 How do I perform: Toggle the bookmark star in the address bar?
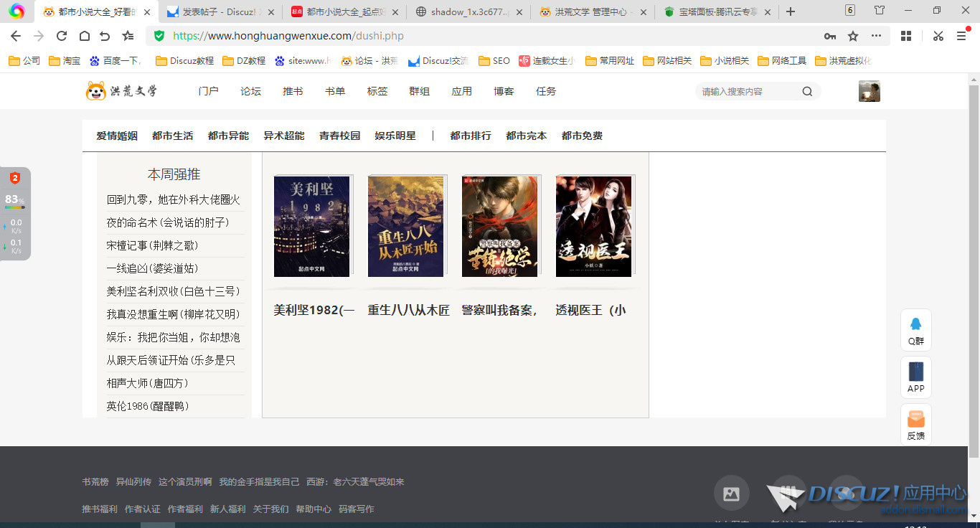coord(852,35)
